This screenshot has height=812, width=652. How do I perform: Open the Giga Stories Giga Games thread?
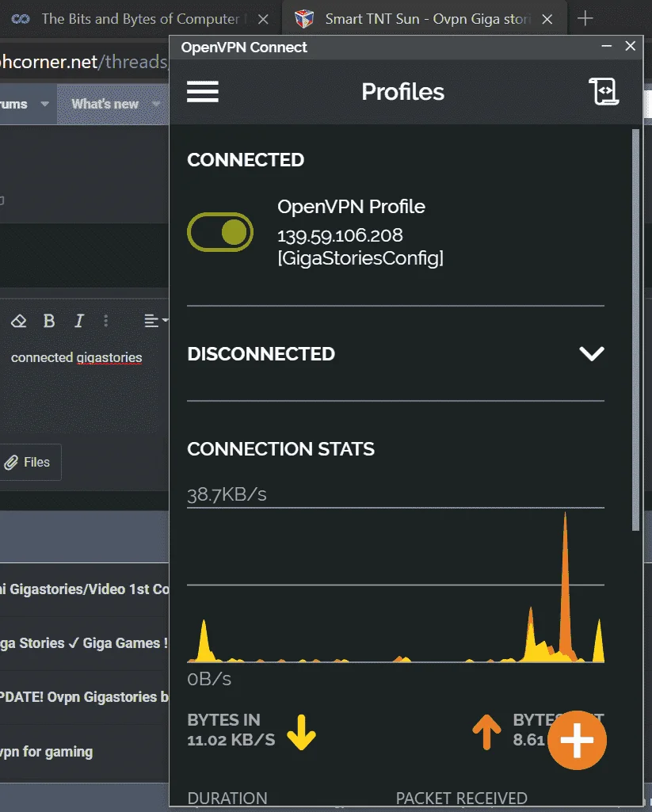pos(85,643)
